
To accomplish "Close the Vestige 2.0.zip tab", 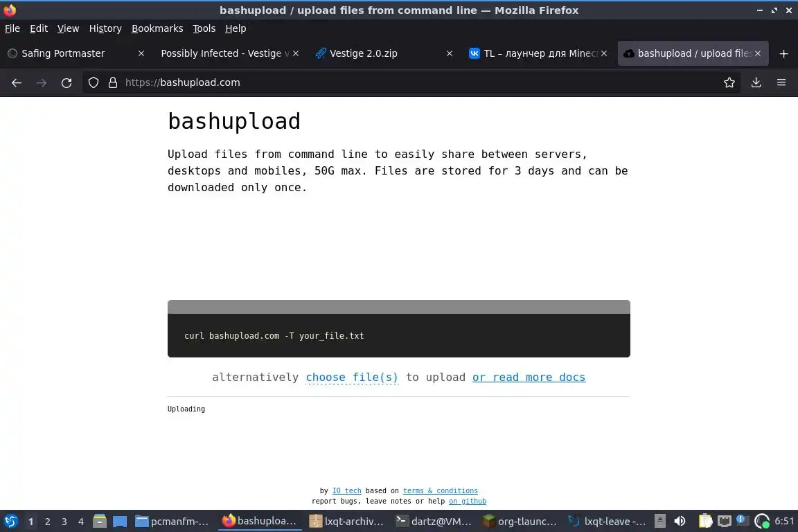I will click(x=450, y=53).
